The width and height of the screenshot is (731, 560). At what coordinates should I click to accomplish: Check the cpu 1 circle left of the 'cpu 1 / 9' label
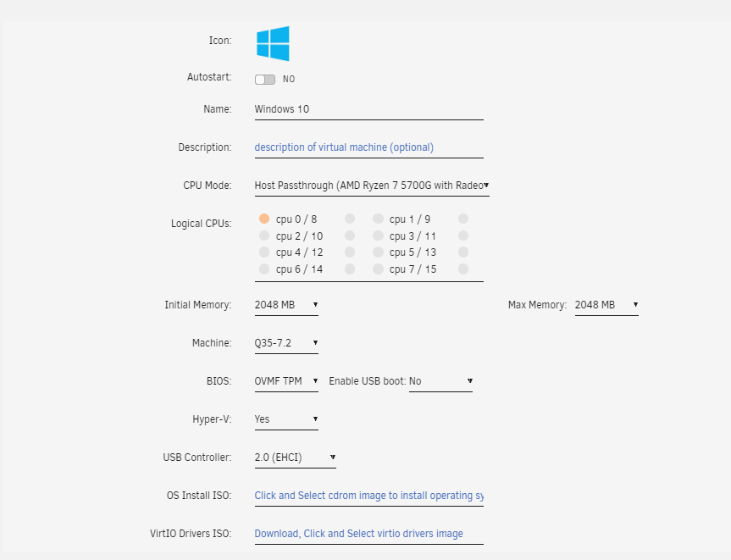(x=378, y=219)
